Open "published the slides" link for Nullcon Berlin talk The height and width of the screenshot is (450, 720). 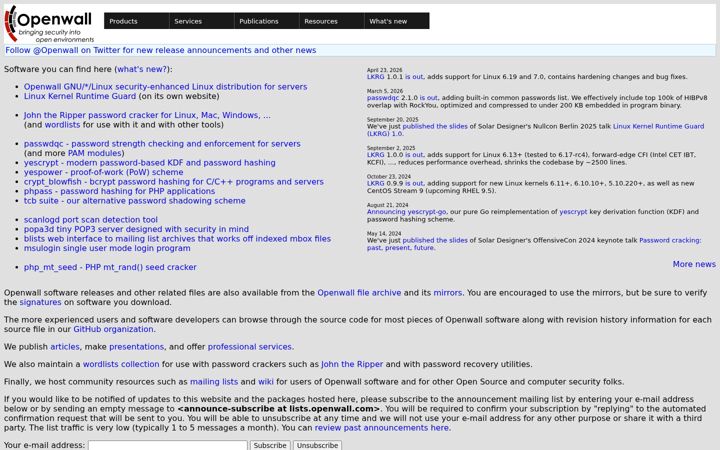[x=435, y=126]
